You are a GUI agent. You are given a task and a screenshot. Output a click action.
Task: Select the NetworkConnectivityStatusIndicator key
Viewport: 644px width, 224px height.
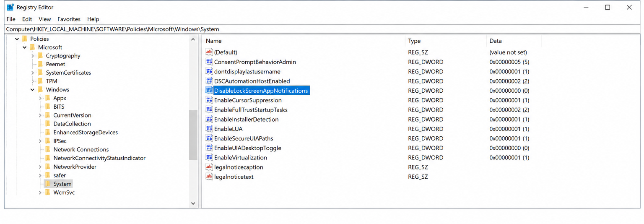[99, 158]
